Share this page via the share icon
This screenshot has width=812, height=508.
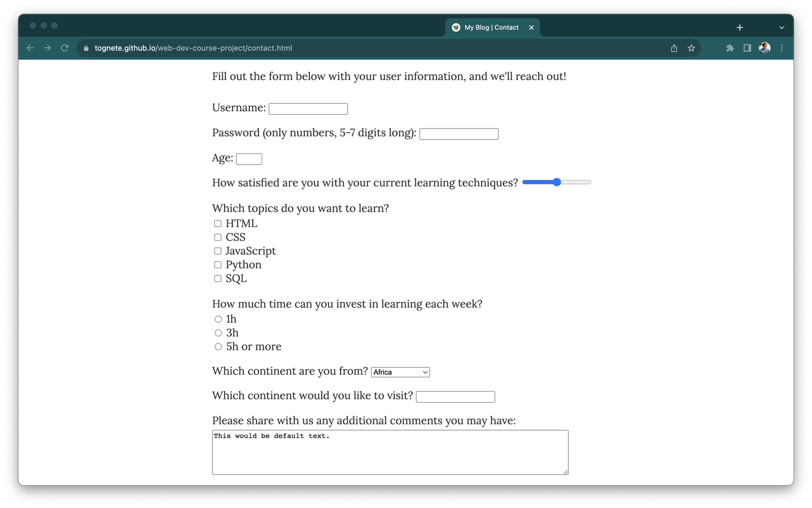tap(674, 48)
